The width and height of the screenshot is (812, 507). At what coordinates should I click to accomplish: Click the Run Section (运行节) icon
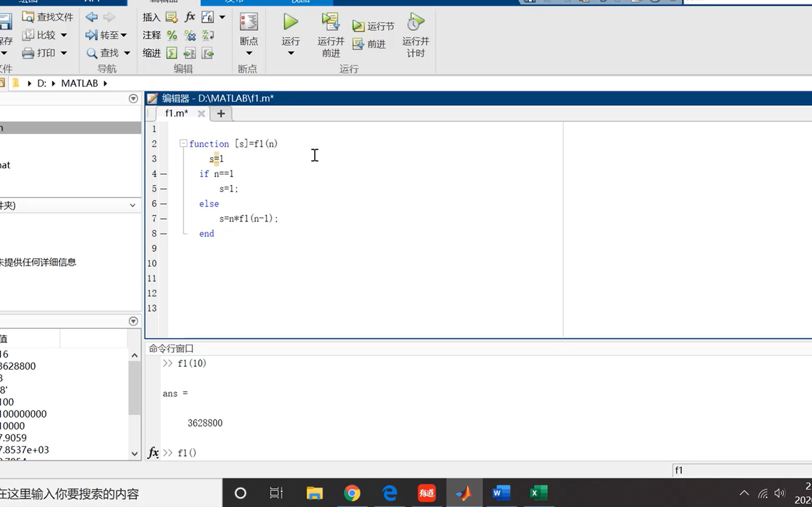click(358, 26)
